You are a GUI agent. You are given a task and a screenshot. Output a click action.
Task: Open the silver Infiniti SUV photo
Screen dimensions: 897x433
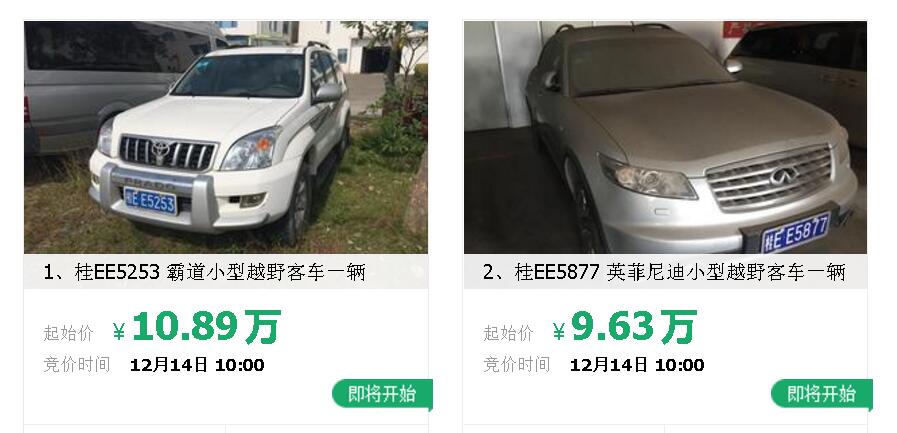click(665, 137)
